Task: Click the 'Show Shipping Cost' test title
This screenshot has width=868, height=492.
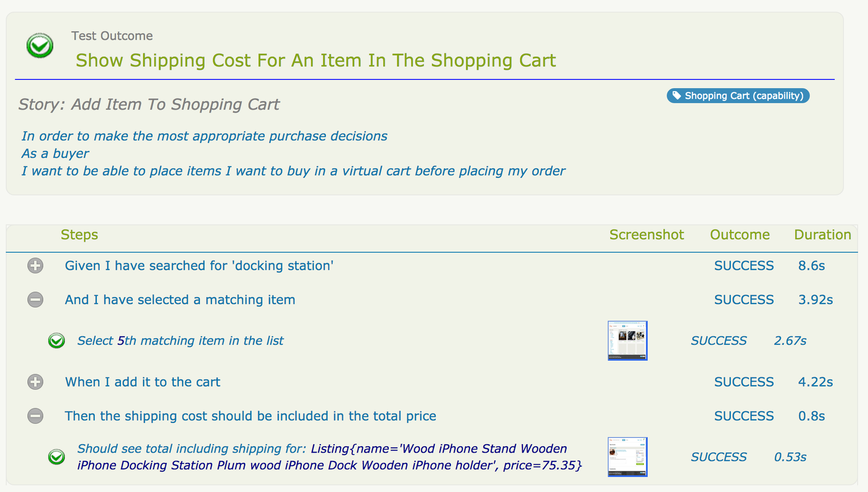Action: pos(316,60)
